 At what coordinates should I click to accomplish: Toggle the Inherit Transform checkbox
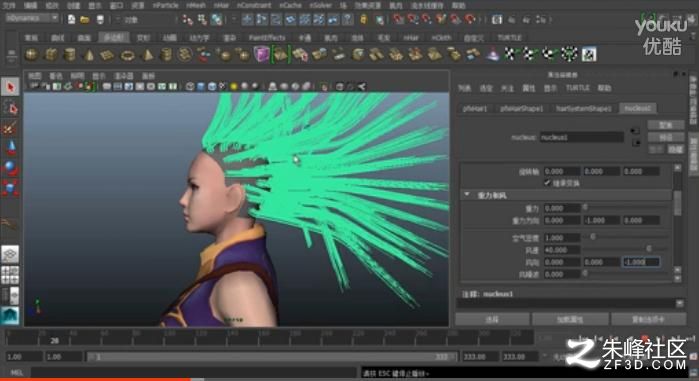(547, 183)
